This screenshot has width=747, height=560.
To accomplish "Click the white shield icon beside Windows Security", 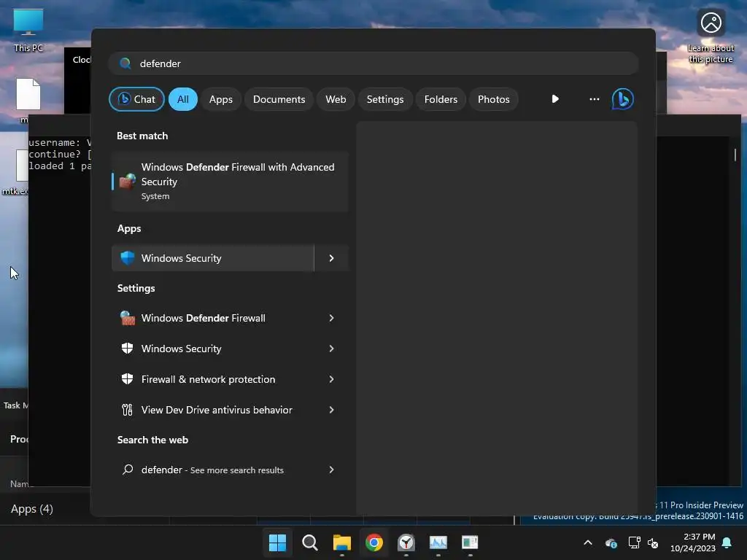I will click(x=127, y=349).
